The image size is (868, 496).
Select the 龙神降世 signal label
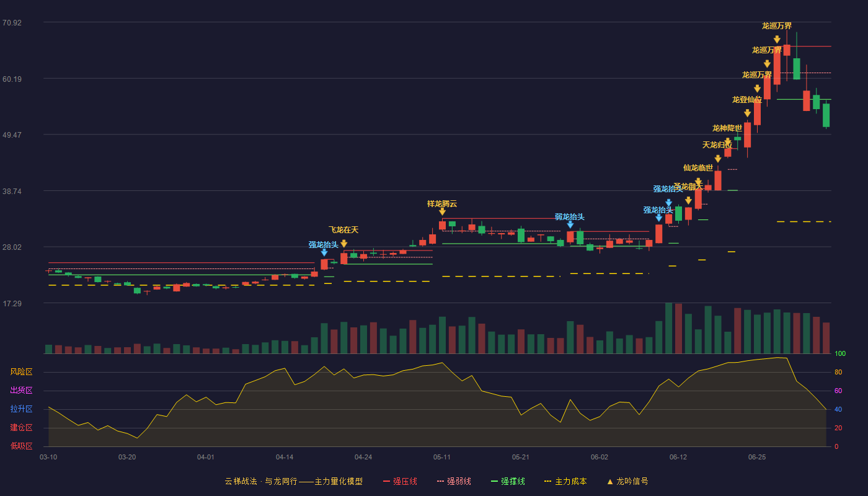(x=727, y=128)
